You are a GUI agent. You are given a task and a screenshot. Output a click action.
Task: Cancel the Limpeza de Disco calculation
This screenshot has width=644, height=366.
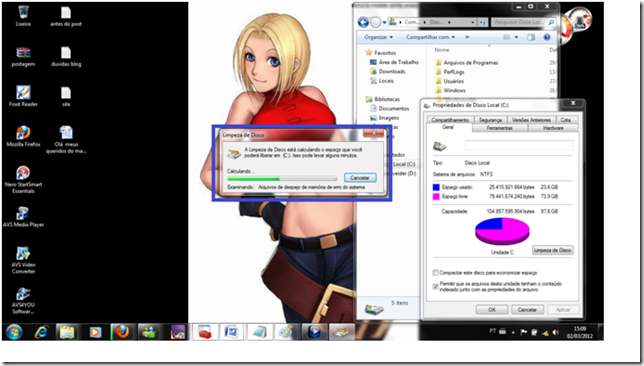(x=360, y=178)
